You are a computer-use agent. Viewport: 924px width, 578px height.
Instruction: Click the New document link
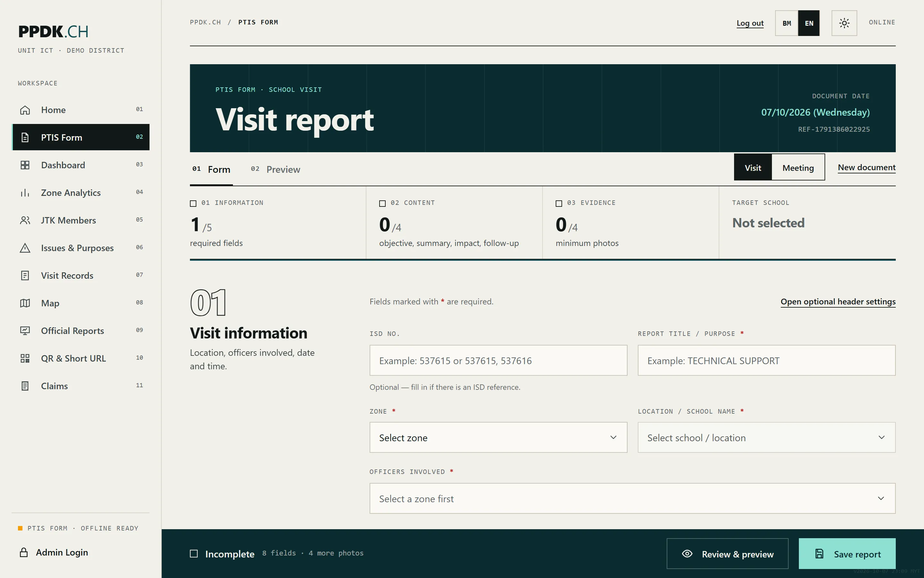866,167
